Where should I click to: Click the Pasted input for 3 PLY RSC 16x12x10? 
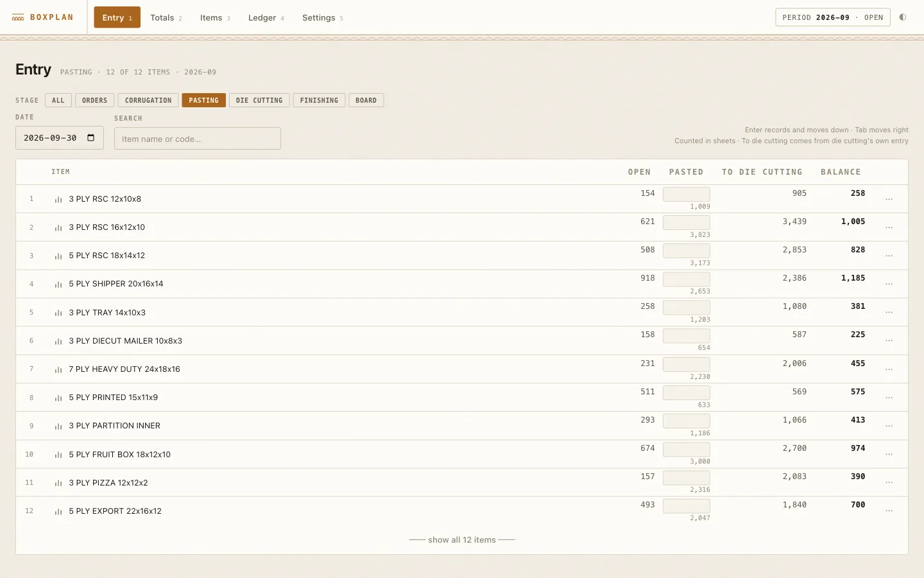pyautogui.click(x=687, y=222)
